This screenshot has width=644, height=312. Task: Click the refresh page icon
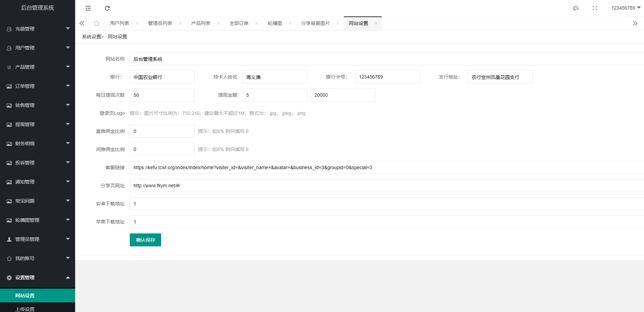pyautogui.click(x=107, y=8)
